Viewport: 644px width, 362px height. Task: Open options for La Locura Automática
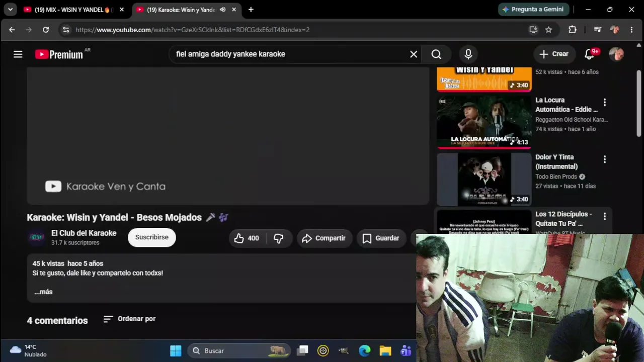pos(605,102)
